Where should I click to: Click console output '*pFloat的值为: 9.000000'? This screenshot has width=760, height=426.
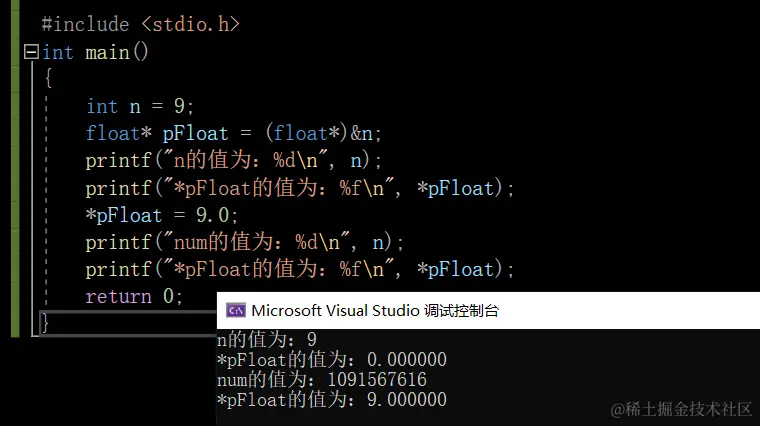click(332, 400)
